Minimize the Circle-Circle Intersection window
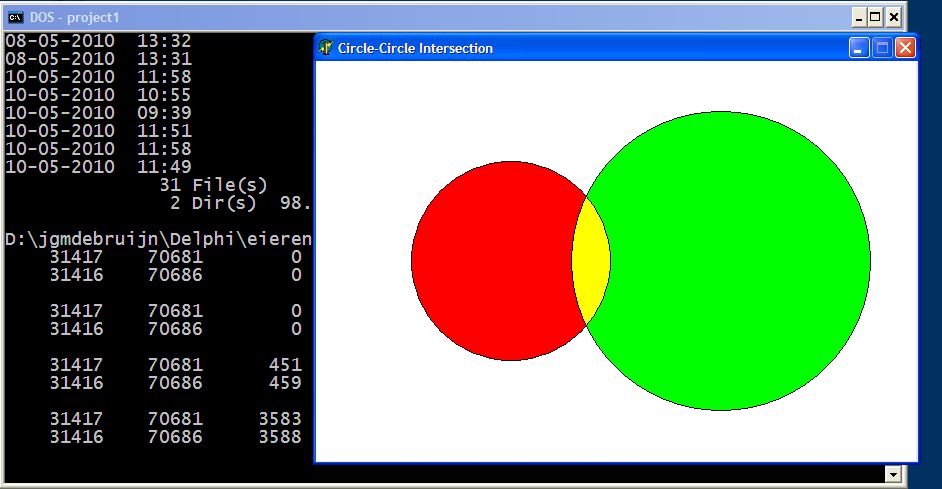The height and width of the screenshot is (489, 942). (x=859, y=48)
